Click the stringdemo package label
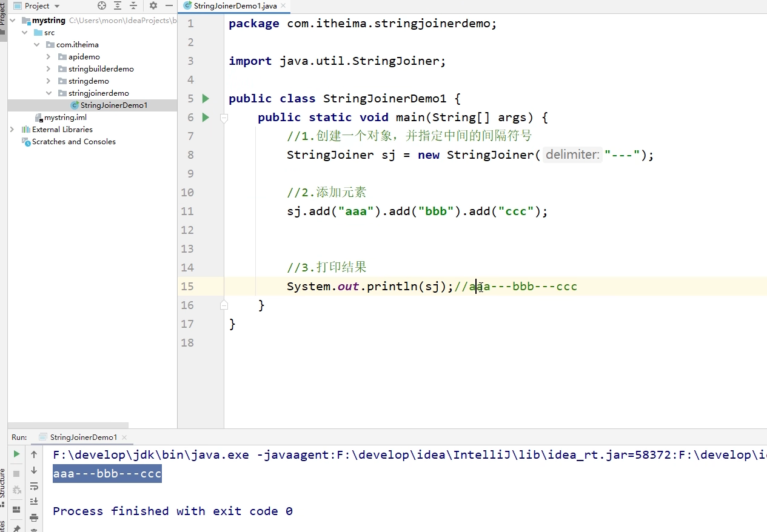The width and height of the screenshot is (767, 532). click(x=89, y=81)
